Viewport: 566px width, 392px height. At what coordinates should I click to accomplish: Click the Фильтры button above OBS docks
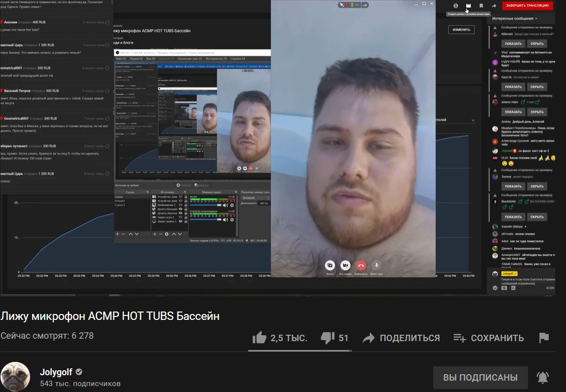coord(202,185)
